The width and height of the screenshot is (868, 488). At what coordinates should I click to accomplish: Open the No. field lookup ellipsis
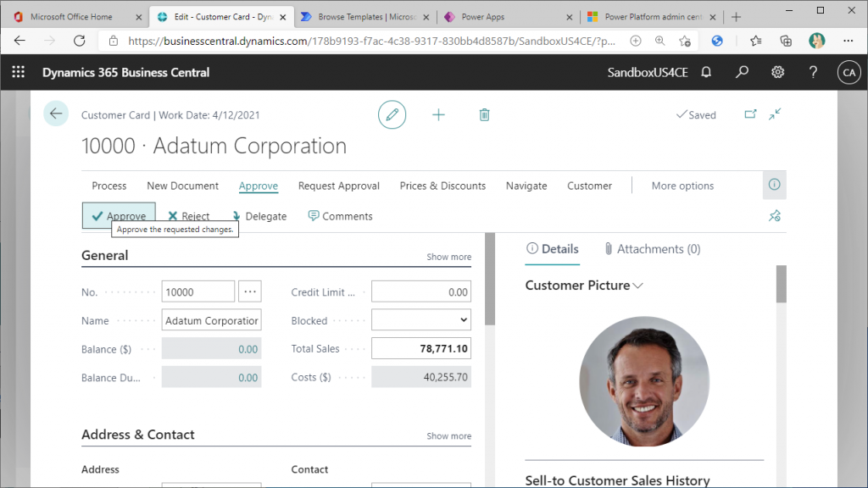[x=250, y=291]
